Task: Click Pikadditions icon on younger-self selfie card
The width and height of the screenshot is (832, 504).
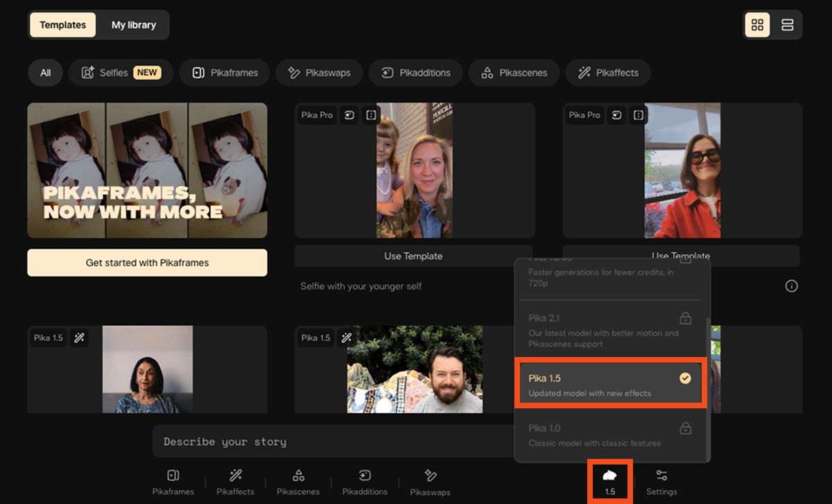Action: 349,115
